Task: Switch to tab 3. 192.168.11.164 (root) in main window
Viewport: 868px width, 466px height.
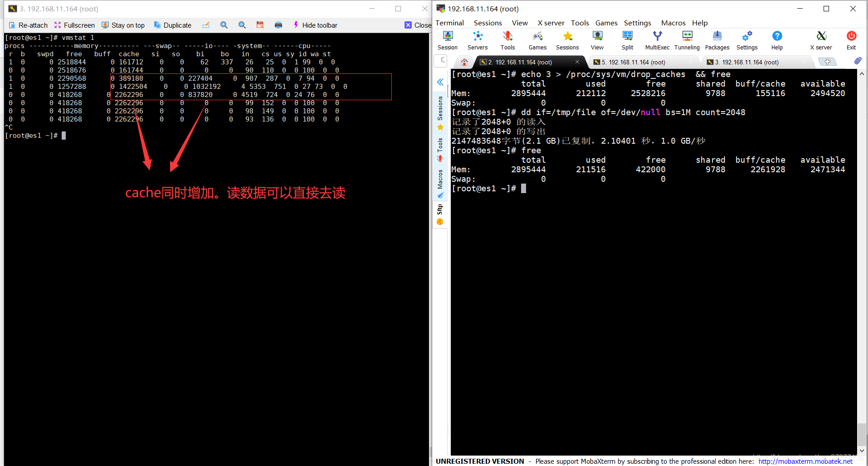Action: point(747,62)
